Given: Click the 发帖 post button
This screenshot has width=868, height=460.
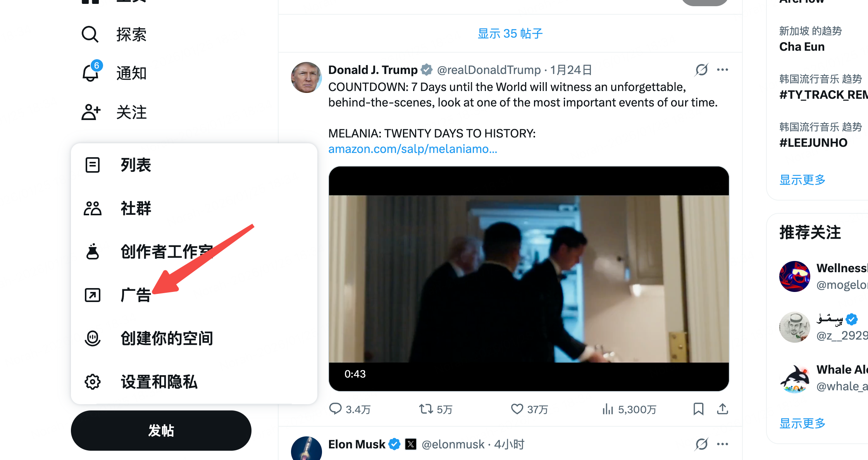Looking at the screenshot, I should click(x=161, y=431).
